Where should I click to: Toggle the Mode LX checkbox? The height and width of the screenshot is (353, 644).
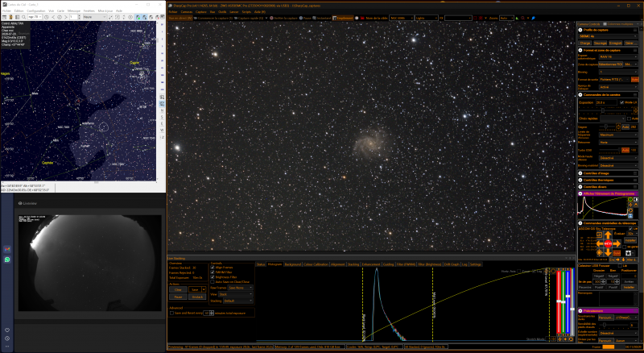coord(621,102)
